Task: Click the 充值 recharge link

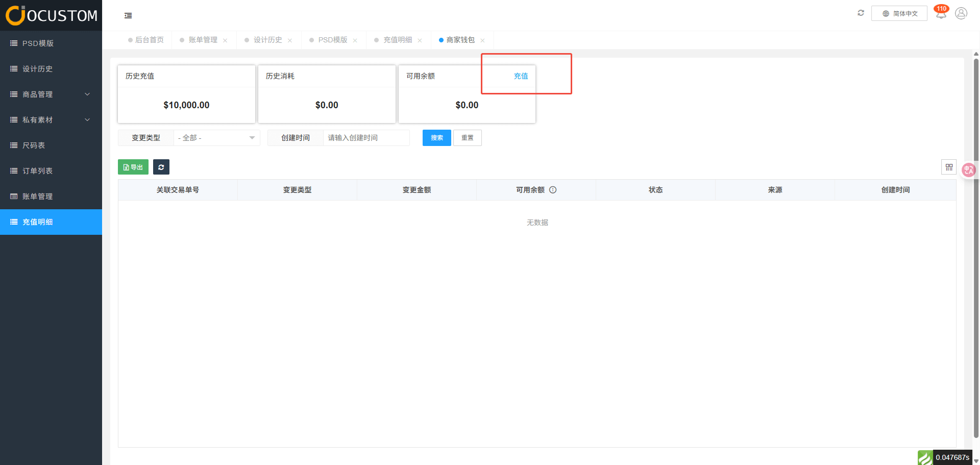Action: point(521,76)
